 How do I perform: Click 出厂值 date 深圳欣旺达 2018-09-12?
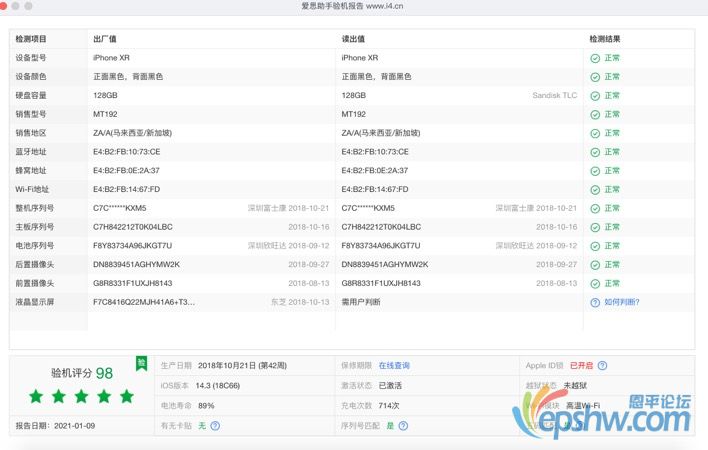(x=289, y=246)
